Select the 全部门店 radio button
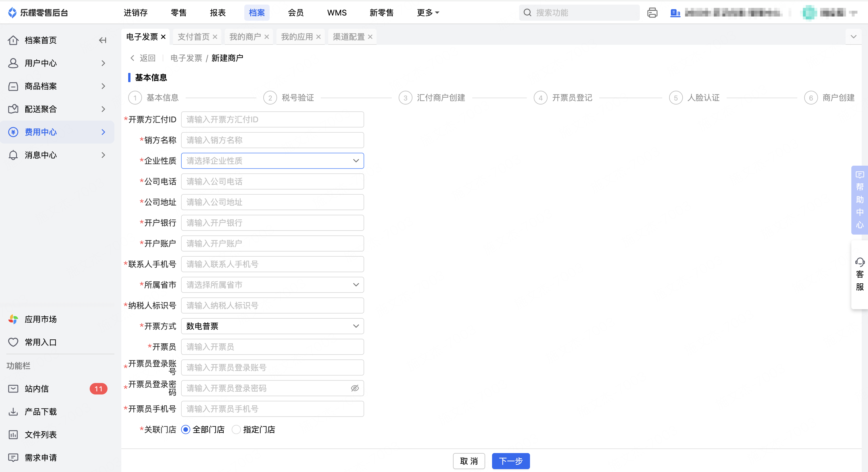This screenshot has height=472, width=868. click(186, 430)
